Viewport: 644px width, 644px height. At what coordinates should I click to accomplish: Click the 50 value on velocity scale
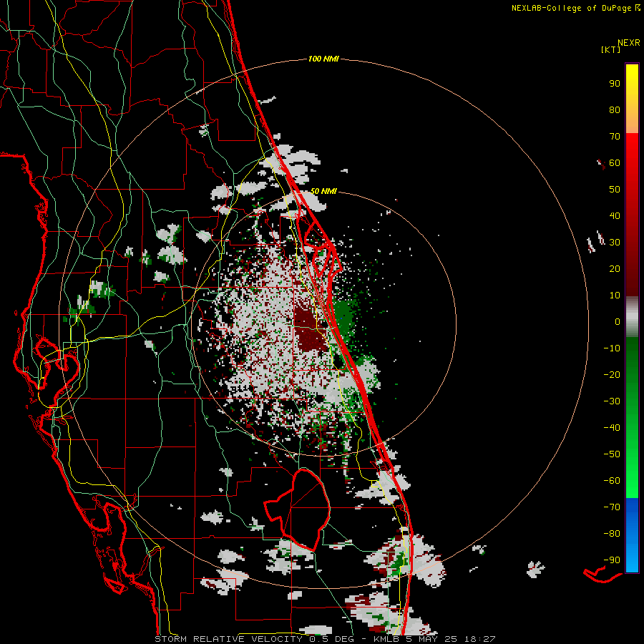click(615, 190)
